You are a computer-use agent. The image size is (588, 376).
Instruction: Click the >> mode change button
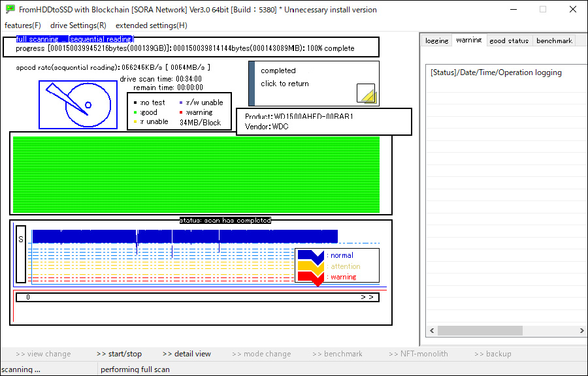coord(261,354)
